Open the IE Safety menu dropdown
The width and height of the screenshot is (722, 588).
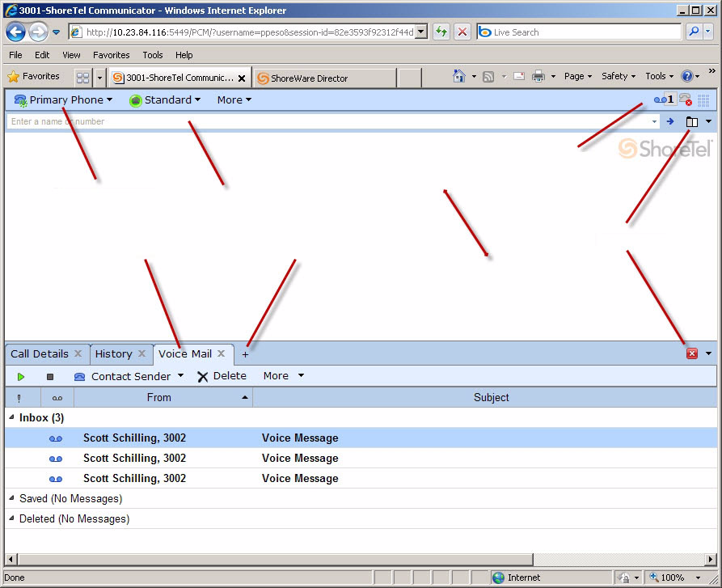[619, 76]
